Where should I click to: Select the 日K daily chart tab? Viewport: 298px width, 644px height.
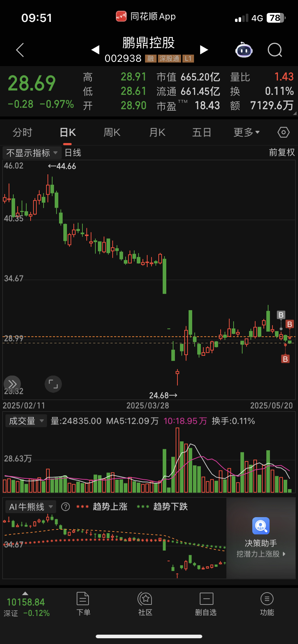68,133
